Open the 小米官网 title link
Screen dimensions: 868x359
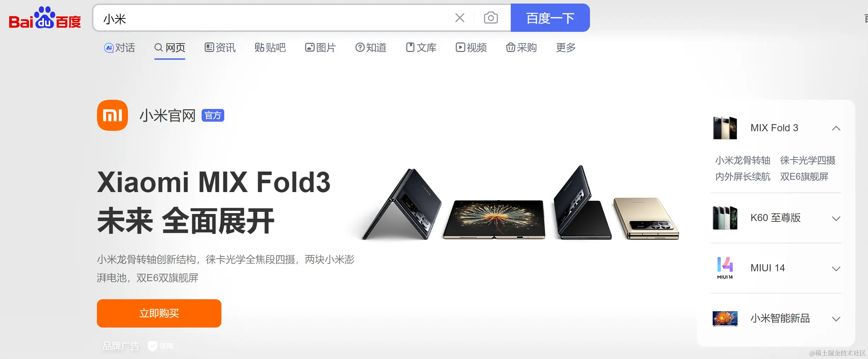168,116
